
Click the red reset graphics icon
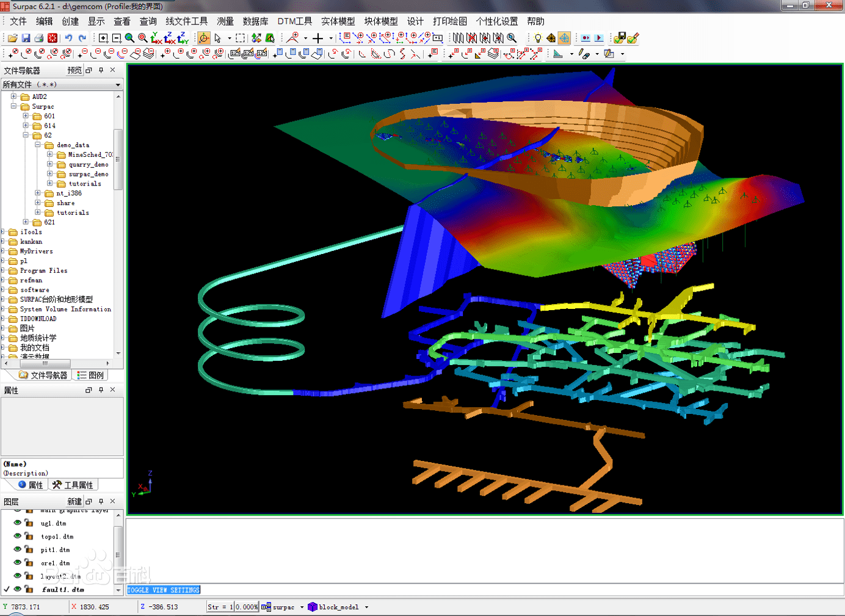coord(53,38)
